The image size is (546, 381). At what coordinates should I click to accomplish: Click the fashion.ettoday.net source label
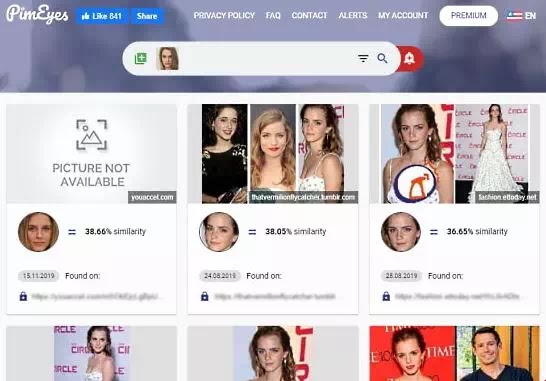[507, 197]
